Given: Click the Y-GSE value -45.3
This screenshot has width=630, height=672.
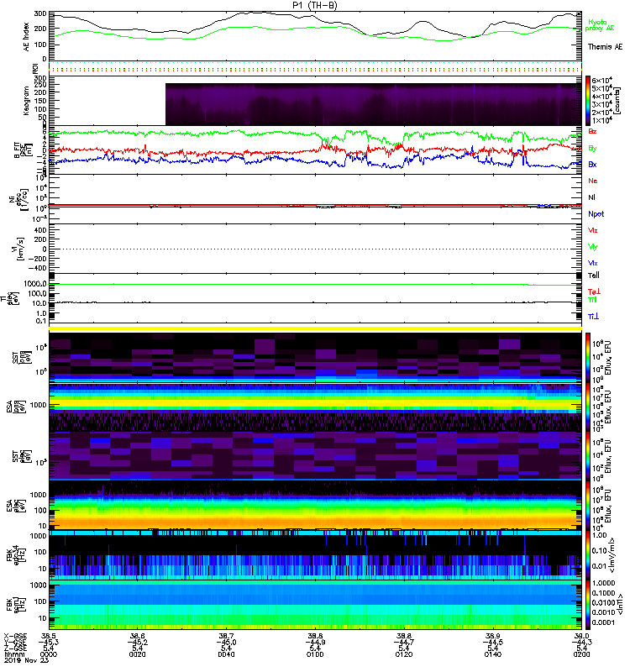Looking at the screenshot, I should [x=49, y=642].
